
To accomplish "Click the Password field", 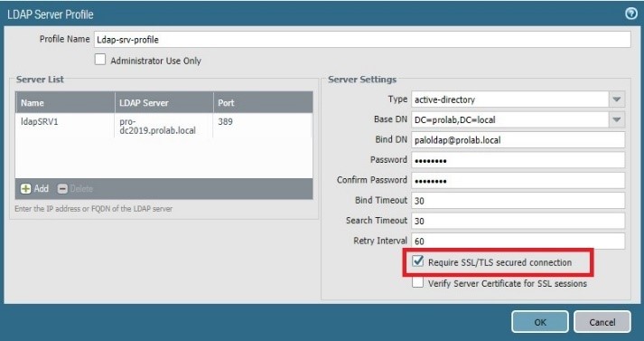I will [x=518, y=160].
